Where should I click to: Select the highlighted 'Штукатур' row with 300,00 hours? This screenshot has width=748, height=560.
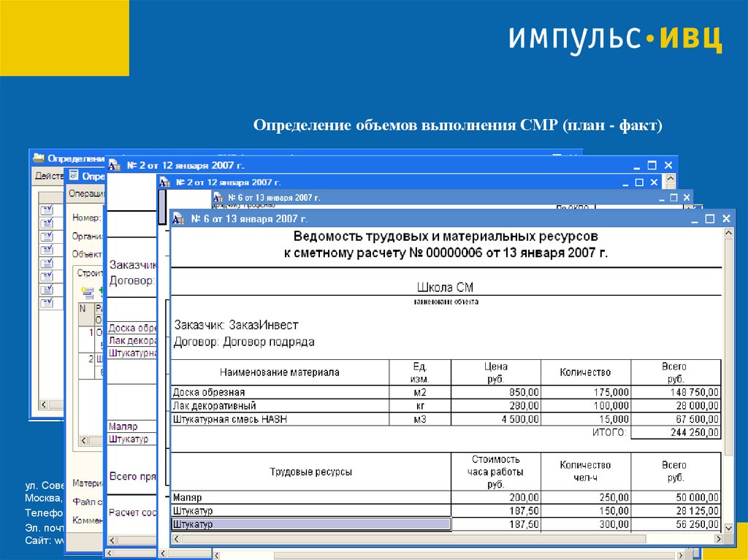[311, 523]
